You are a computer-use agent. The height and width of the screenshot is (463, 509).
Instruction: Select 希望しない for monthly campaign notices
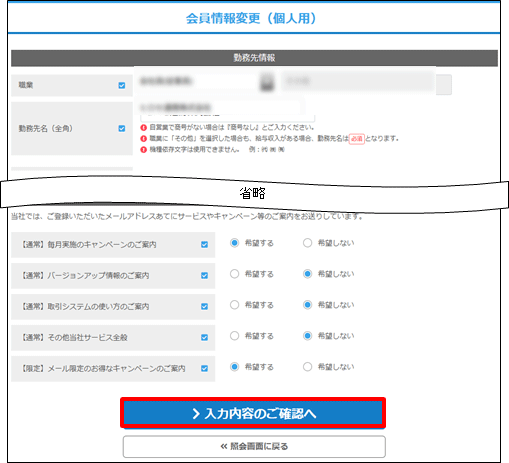307,243
